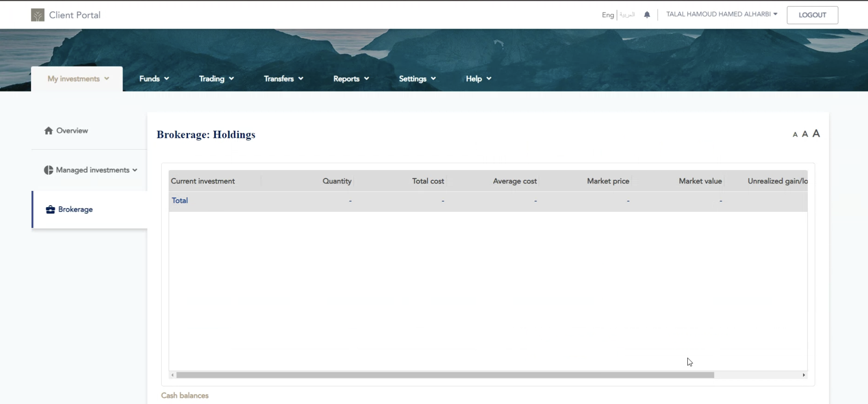Open the notifications bell
The height and width of the screenshot is (404, 868).
click(x=647, y=15)
